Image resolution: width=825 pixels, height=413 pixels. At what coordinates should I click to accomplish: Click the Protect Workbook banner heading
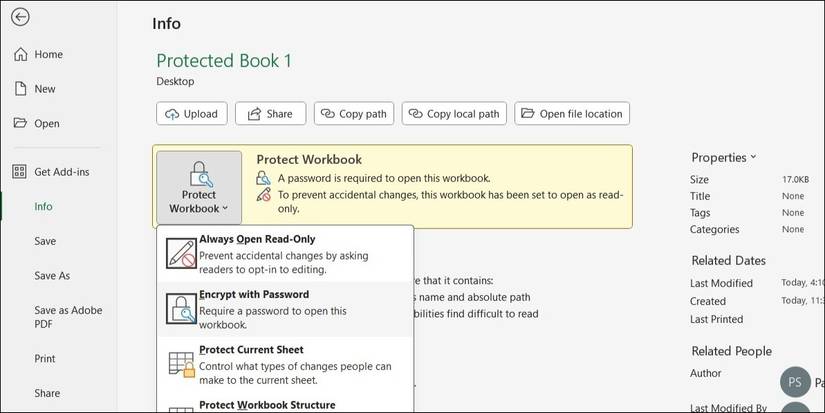(x=309, y=159)
